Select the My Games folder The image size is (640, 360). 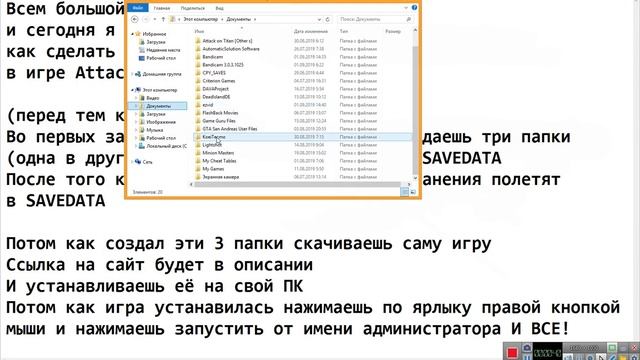pos(213,169)
